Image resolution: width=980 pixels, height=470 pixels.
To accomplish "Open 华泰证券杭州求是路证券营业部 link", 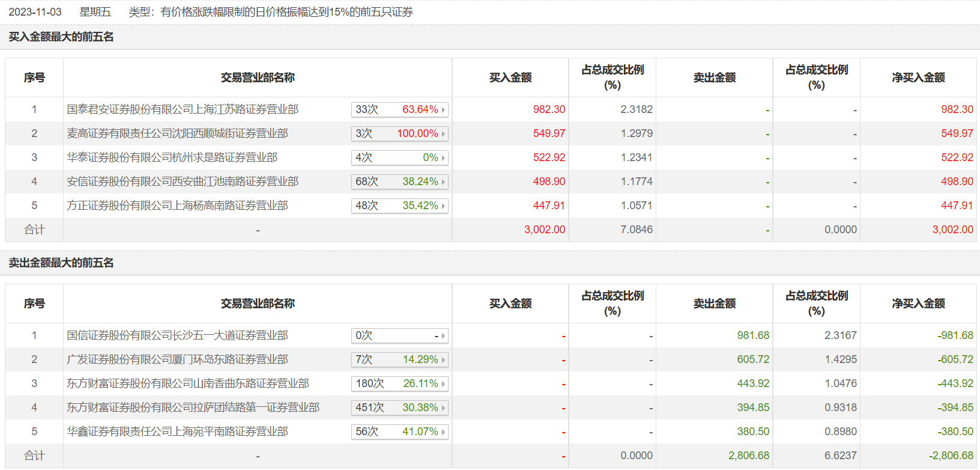I will coord(172,157).
